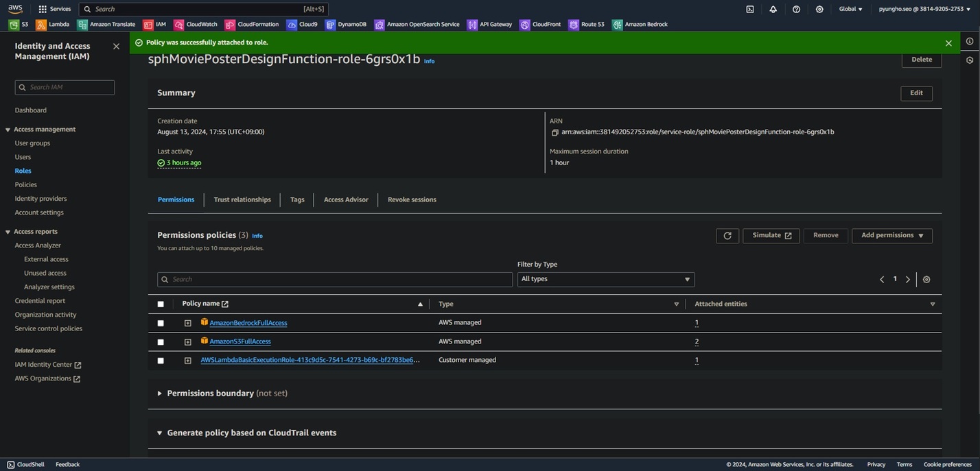This screenshot has width=980, height=471.
Task: Open policy table preferences gear
Action: click(926, 280)
